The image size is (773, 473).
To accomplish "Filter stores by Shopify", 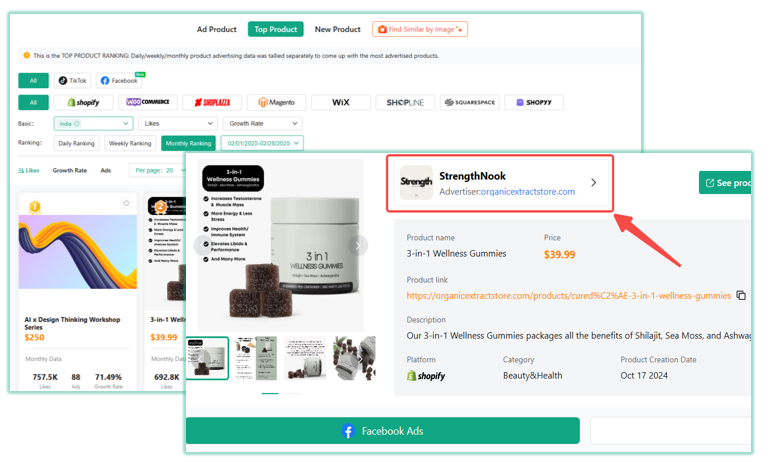I will [83, 102].
